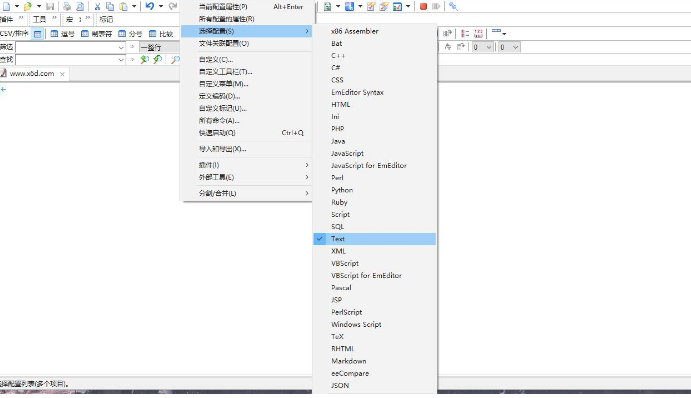Click the green document toolbar icon
The width and height of the screenshot is (691, 398).
[327, 6]
